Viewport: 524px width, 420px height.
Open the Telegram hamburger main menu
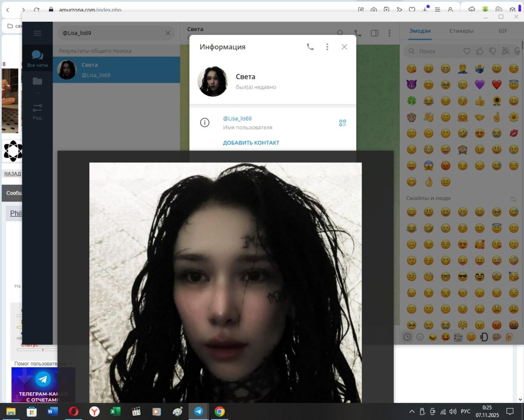(x=37, y=33)
